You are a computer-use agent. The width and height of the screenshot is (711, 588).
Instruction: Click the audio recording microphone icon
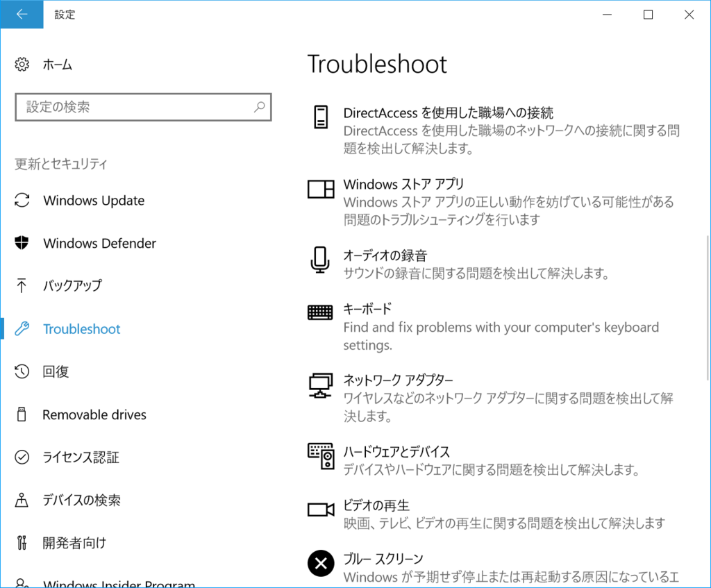[x=320, y=260]
